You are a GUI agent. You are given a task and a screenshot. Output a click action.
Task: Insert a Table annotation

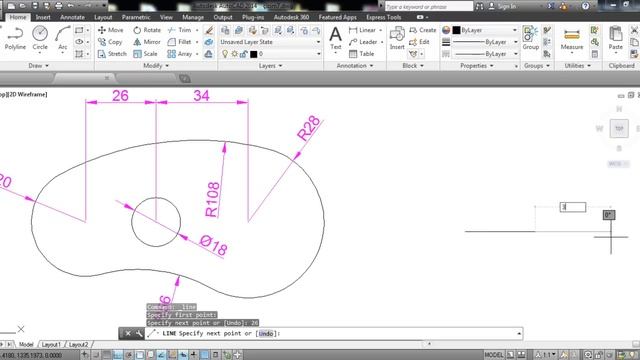click(x=361, y=54)
